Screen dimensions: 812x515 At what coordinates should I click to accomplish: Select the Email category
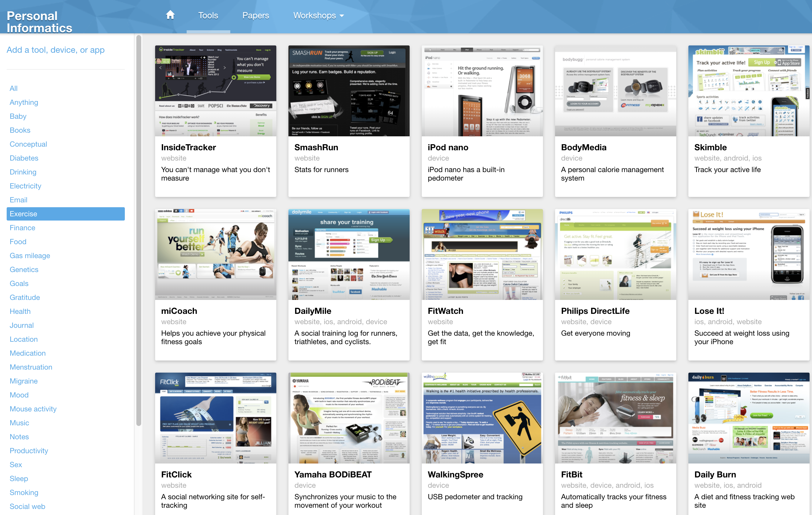[x=18, y=200]
